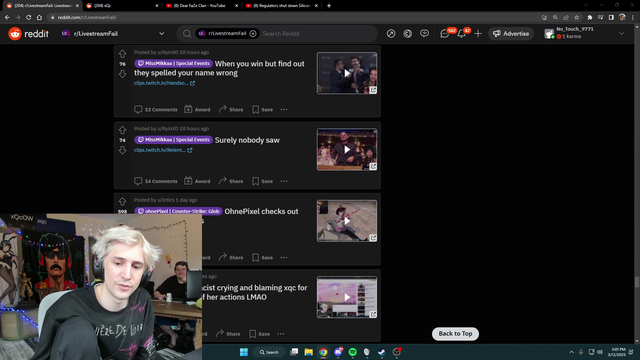Open the 14 Comments on 'Surely nobody saw'

point(156,181)
